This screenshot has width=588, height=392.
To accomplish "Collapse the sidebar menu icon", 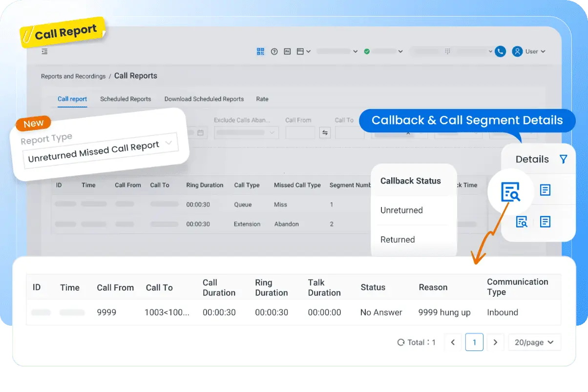I will (44, 51).
